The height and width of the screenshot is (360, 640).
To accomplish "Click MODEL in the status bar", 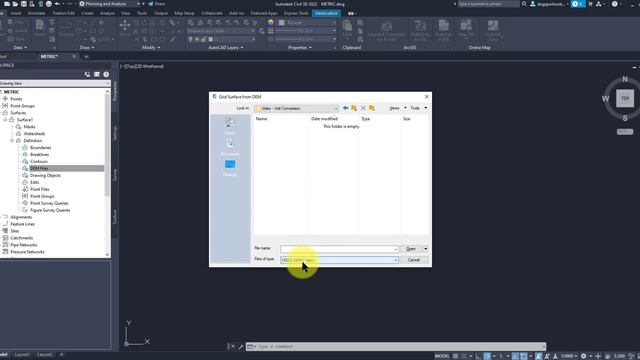I will 442,356.
